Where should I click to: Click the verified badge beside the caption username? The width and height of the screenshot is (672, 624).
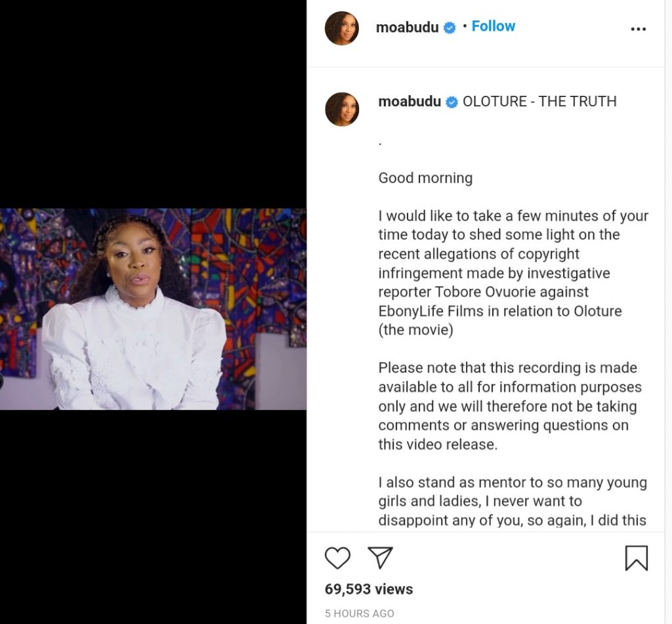pos(452,102)
